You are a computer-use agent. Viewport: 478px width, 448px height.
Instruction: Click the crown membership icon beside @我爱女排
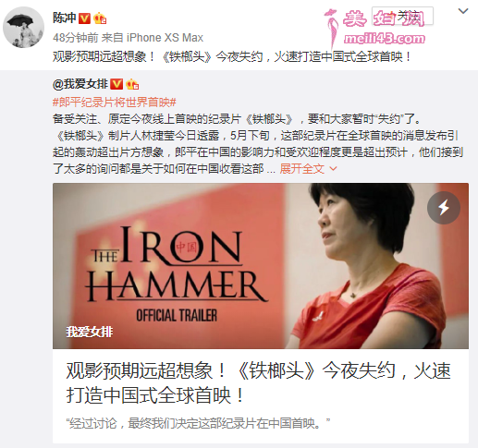click(132, 84)
